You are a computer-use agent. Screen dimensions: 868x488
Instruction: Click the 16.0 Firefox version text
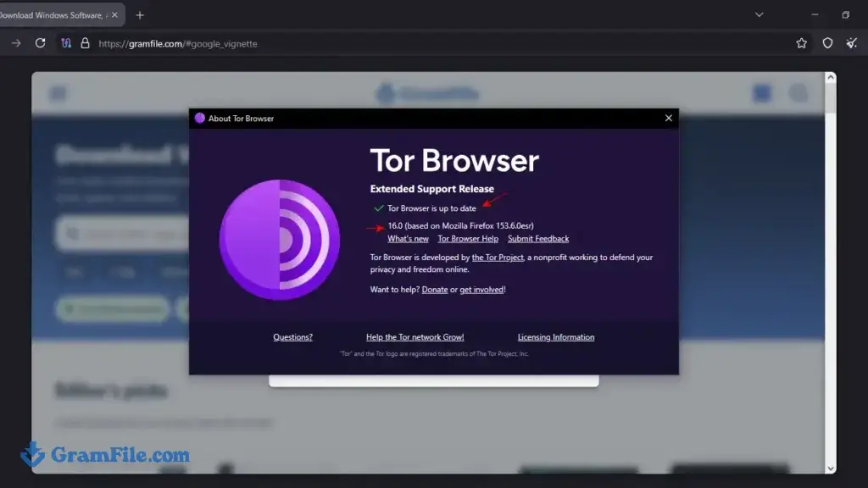pyautogui.click(x=460, y=225)
